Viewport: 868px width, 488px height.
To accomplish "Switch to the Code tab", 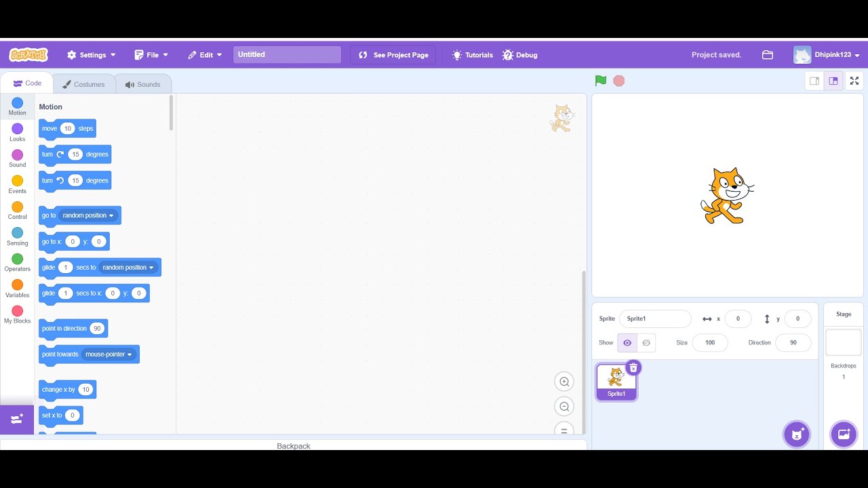I will 27,83.
